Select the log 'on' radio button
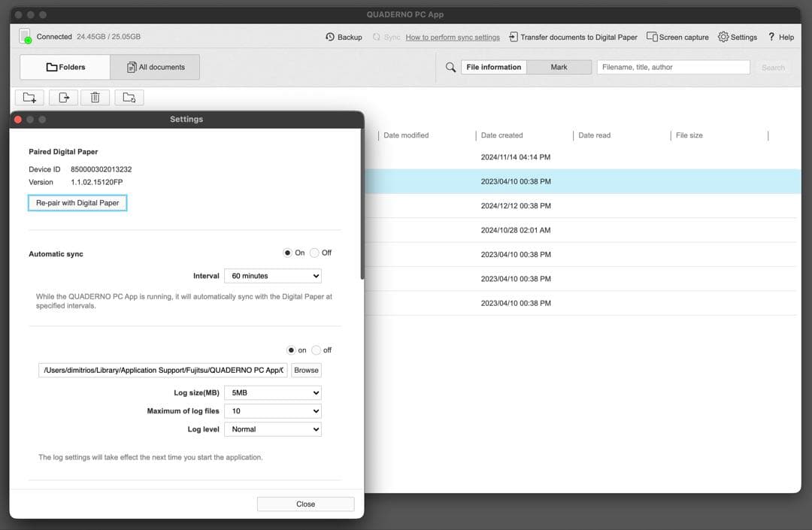 click(x=291, y=350)
